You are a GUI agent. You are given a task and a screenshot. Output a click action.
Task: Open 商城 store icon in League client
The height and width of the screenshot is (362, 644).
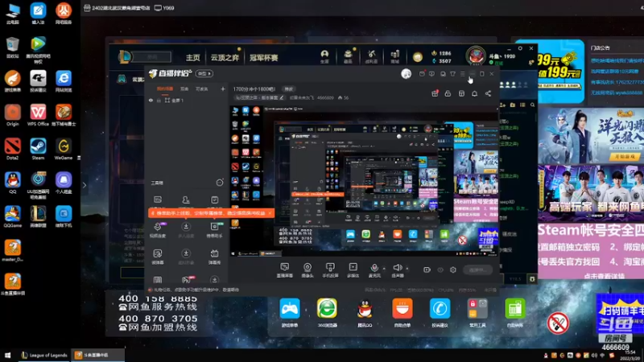[394, 56]
